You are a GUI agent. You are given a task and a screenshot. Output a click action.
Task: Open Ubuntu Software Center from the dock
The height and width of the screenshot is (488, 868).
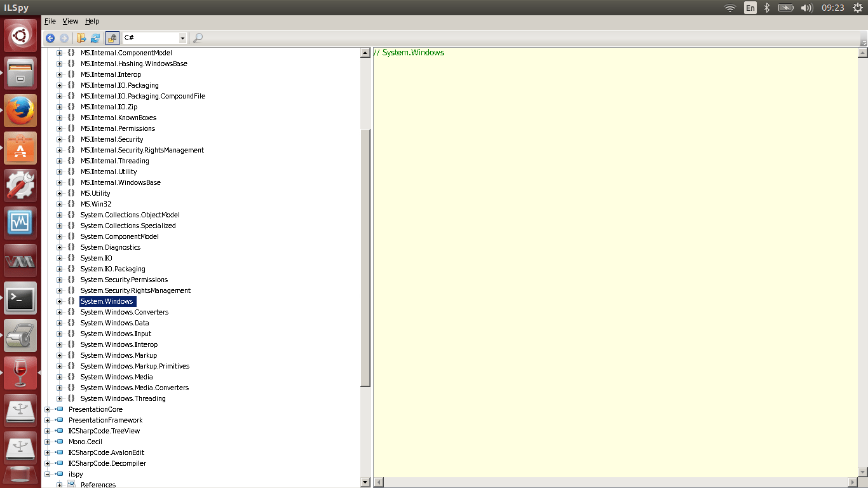click(20, 148)
